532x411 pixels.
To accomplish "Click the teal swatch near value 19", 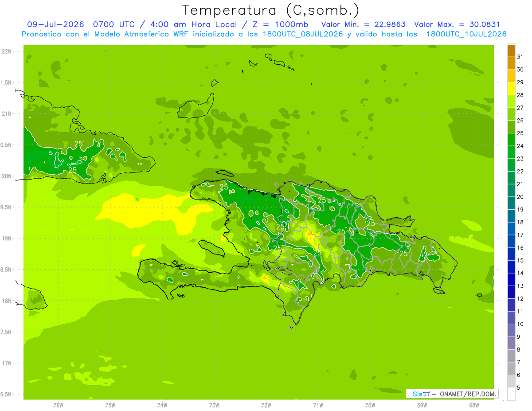I will 511,203.
